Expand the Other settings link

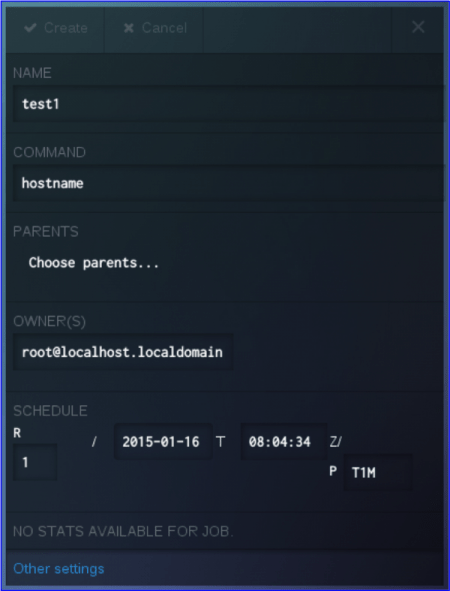[59, 568]
